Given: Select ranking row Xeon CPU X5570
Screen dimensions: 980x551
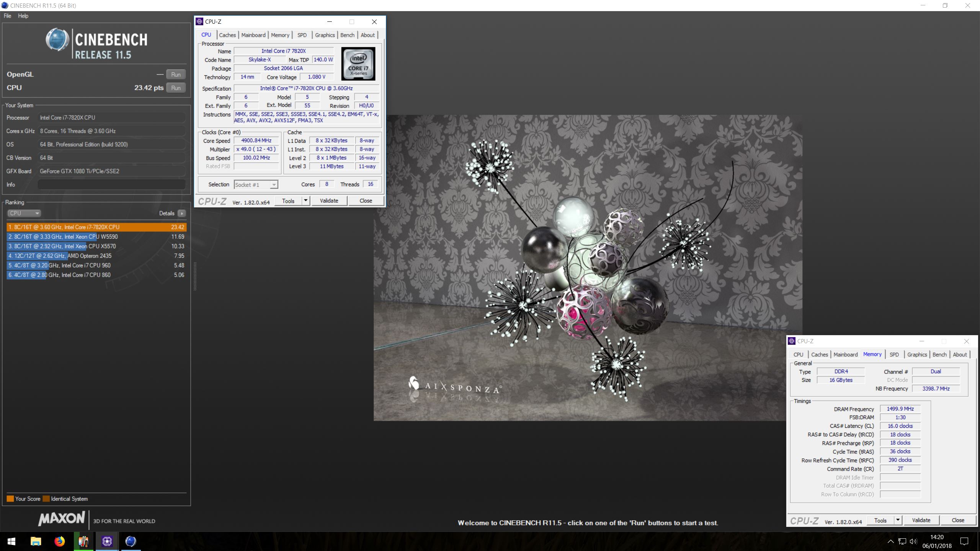Looking at the screenshot, I should tap(96, 246).
